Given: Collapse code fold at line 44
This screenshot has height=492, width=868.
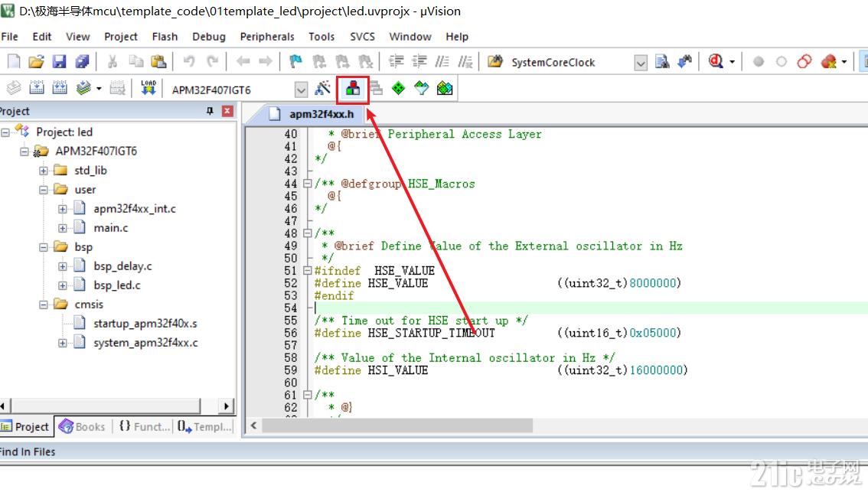Looking at the screenshot, I should pyautogui.click(x=307, y=184).
